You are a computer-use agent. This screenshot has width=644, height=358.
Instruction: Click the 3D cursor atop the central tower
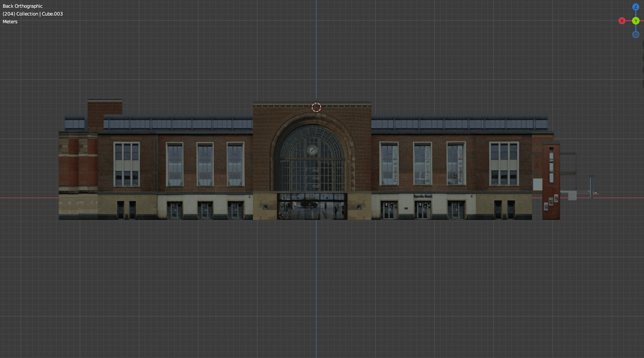[x=316, y=107]
